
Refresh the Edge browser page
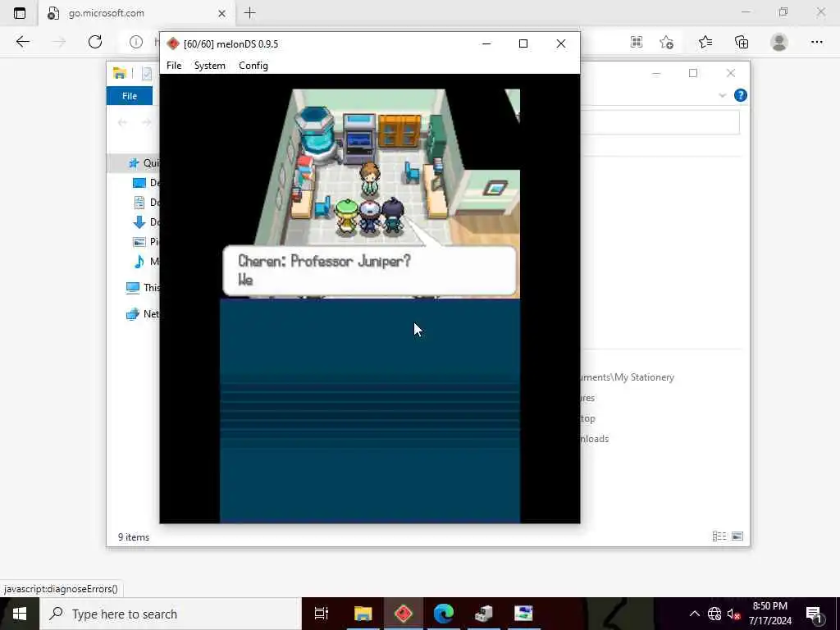click(95, 42)
